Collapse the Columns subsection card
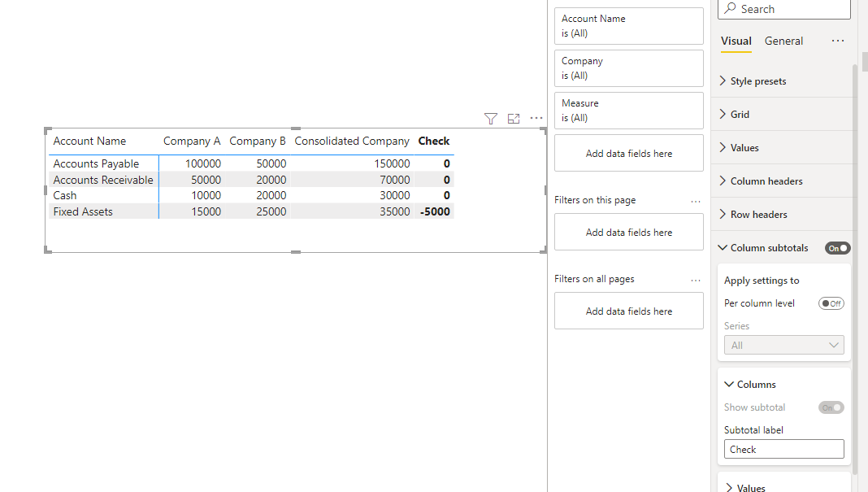 tap(729, 384)
